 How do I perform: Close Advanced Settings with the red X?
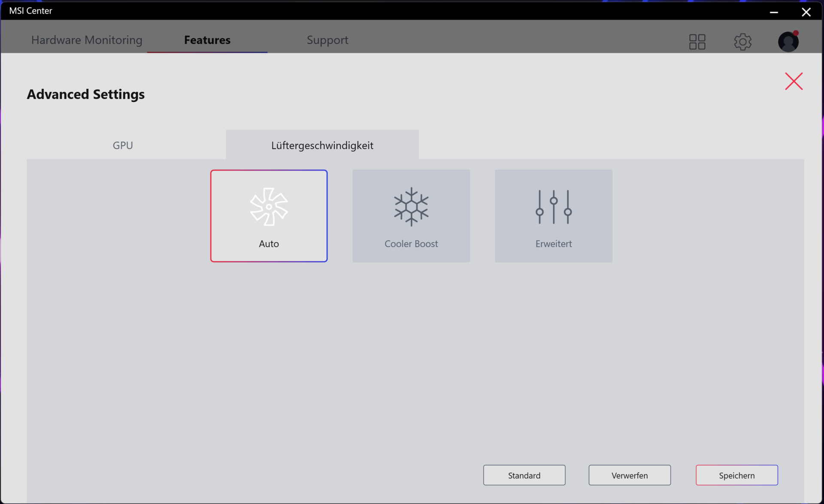794,81
